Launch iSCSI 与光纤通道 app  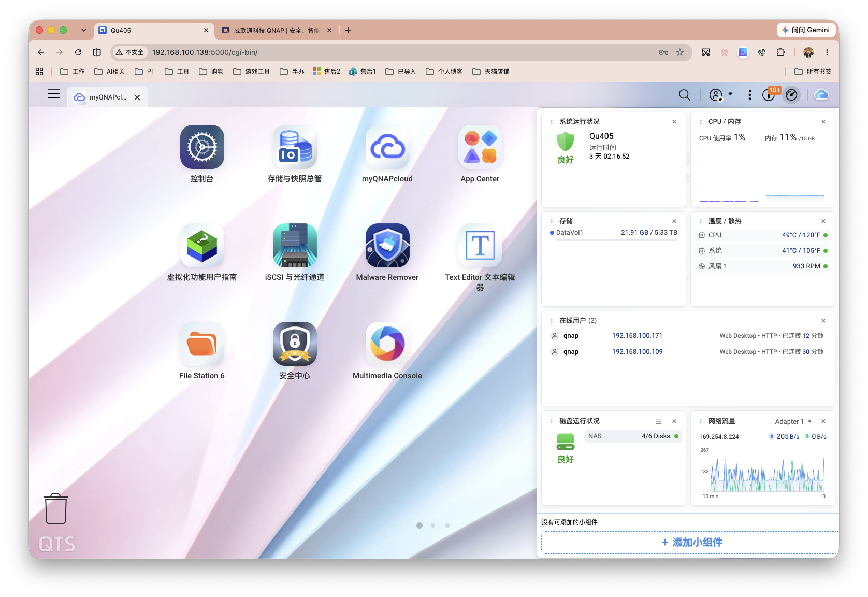(x=295, y=246)
